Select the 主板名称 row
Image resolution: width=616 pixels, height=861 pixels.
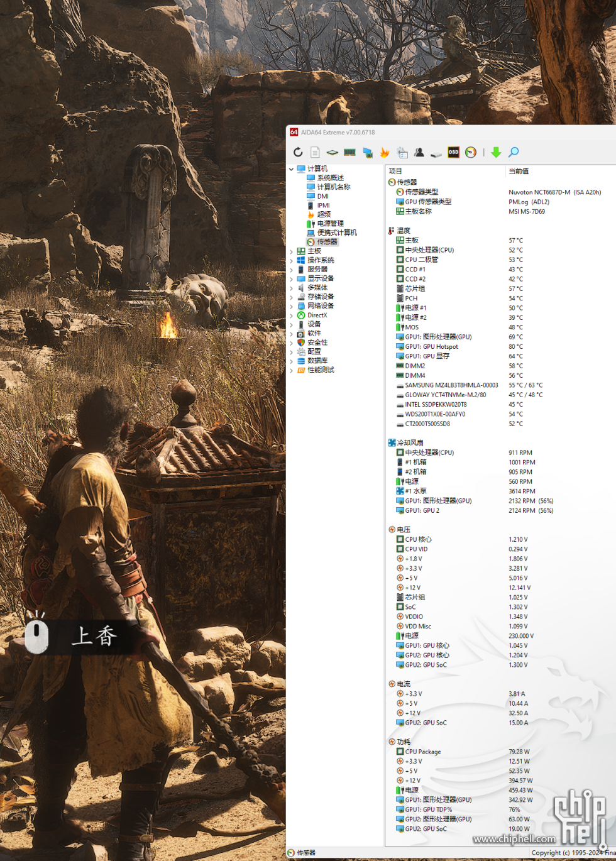click(x=500, y=211)
